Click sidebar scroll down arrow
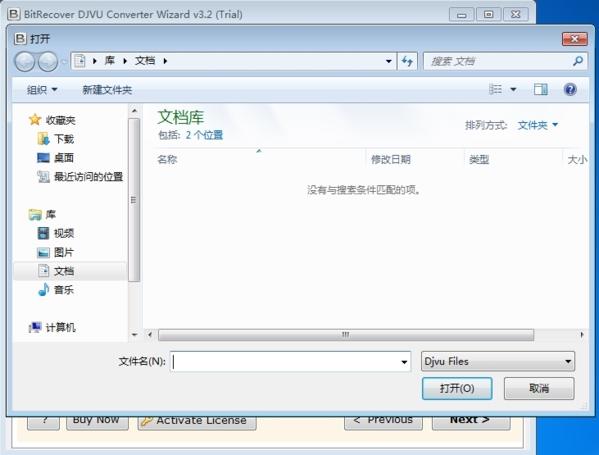The image size is (599, 455). (134, 335)
